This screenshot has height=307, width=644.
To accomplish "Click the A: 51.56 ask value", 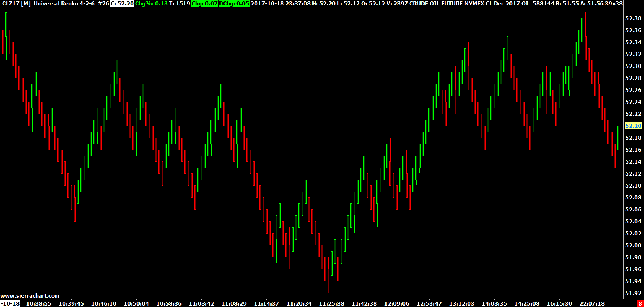I will point(592,3).
